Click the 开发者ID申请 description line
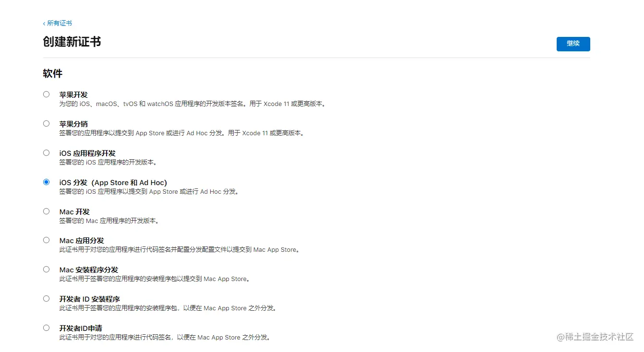 (x=164, y=337)
